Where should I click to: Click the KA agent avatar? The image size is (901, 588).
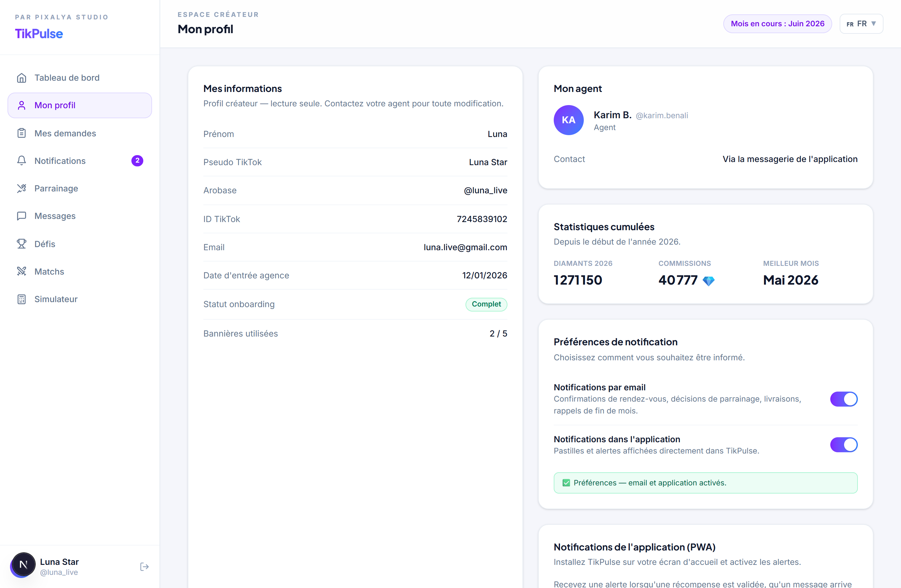568,120
